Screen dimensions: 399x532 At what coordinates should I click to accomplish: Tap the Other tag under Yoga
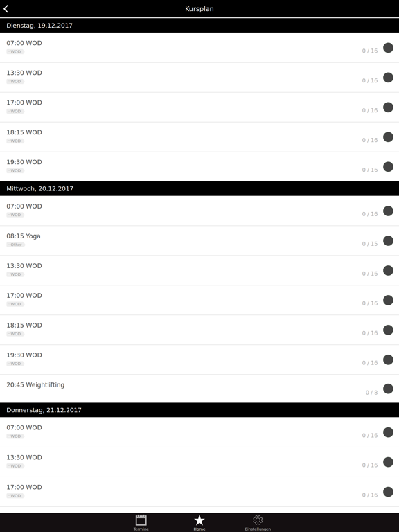(16, 245)
